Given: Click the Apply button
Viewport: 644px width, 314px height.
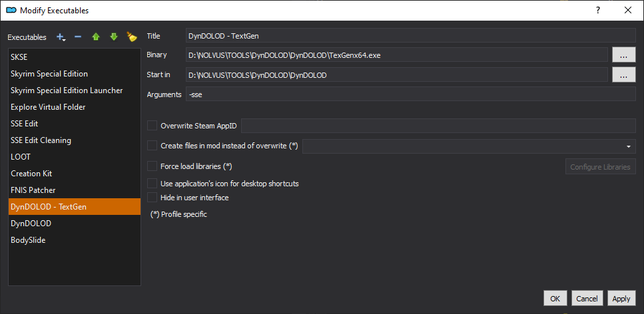Looking at the screenshot, I should click(x=621, y=299).
